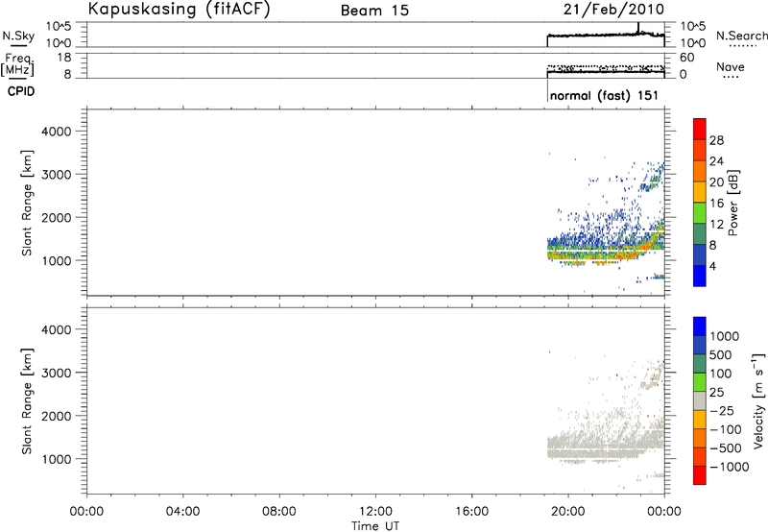
Task: Click the "08:00" time tick label
Action: pos(279,512)
